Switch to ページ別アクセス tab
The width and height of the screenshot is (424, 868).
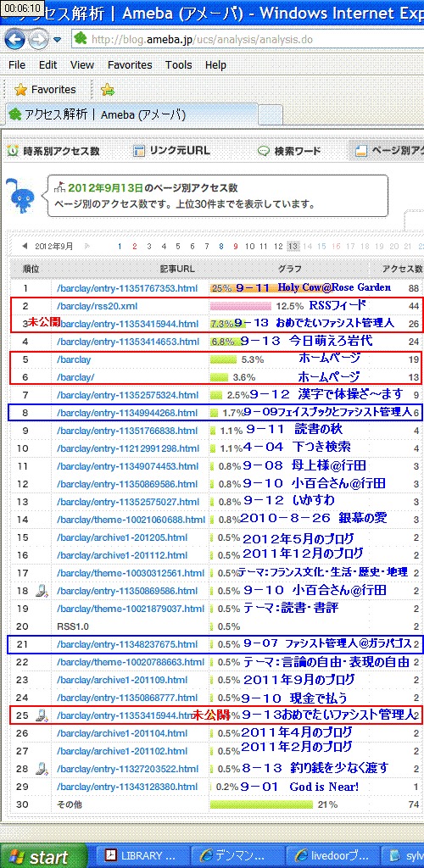[x=387, y=151]
